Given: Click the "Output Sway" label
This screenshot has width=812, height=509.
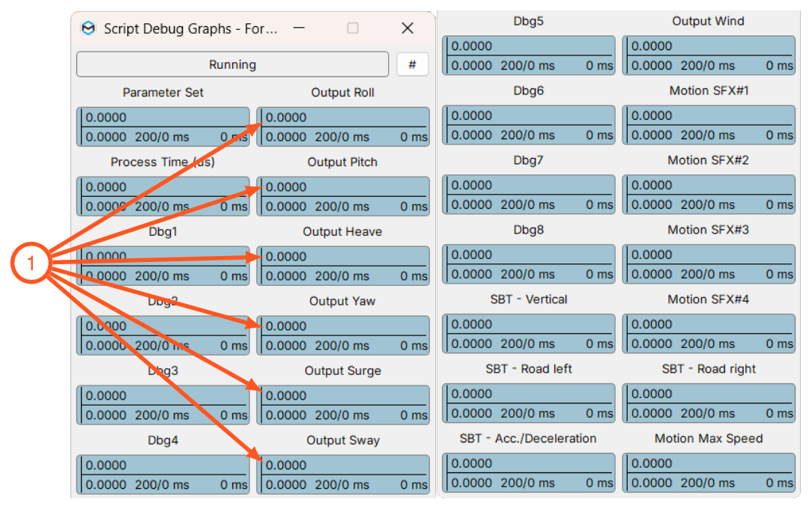Looking at the screenshot, I should point(343,441).
